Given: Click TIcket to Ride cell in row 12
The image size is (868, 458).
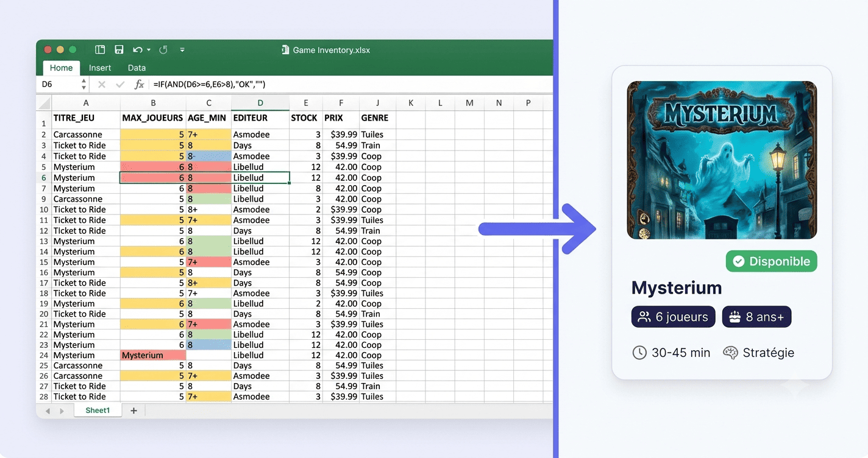Looking at the screenshot, I should [x=86, y=231].
